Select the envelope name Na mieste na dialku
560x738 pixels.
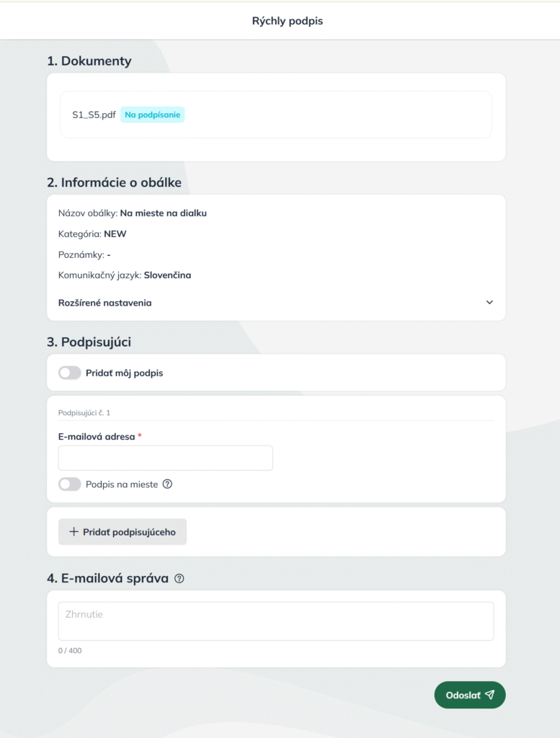coord(163,213)
